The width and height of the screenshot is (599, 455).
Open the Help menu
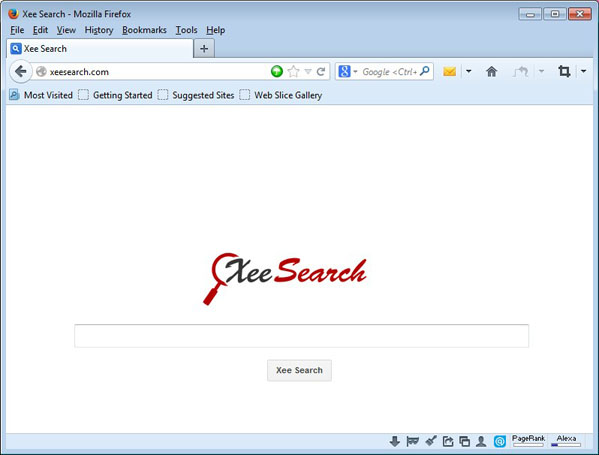click(x=215, y=30)
